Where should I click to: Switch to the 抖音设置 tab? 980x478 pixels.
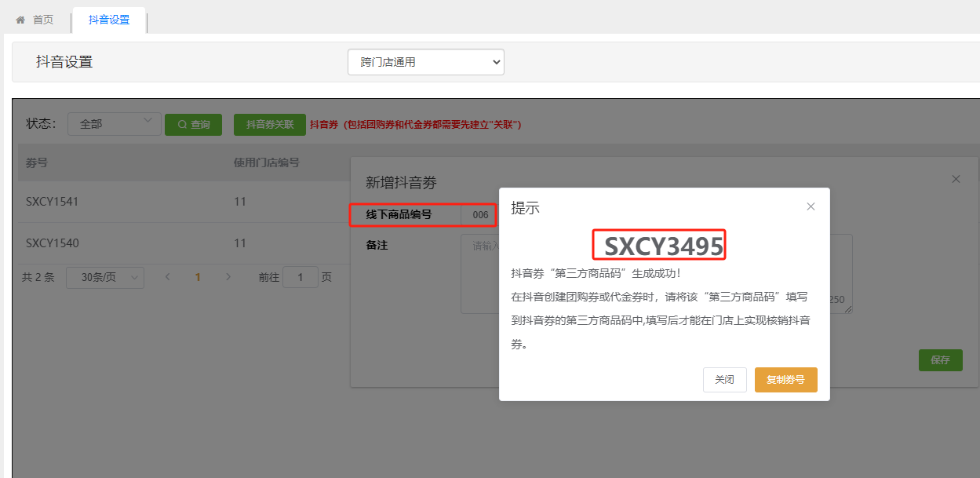(x=109, y=20)
